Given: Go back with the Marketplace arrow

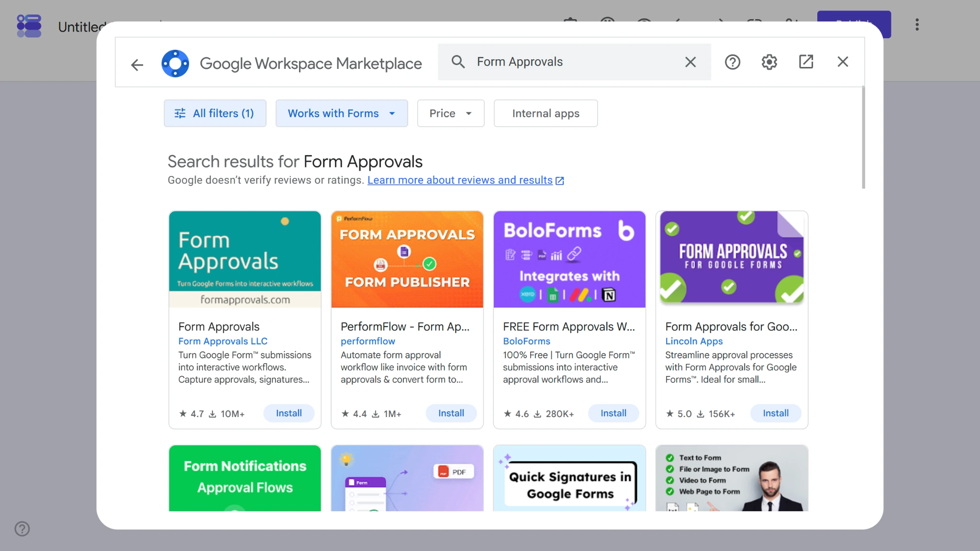Looking at the screenshot, I should click(x=137, y=64).
